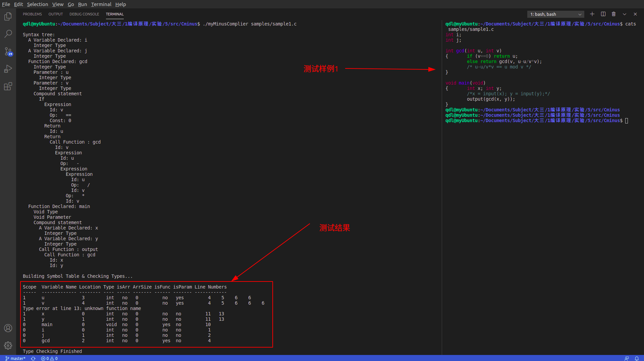Click the right terminal cursor prompt
The image size is (644, 361).
point(627,121)
